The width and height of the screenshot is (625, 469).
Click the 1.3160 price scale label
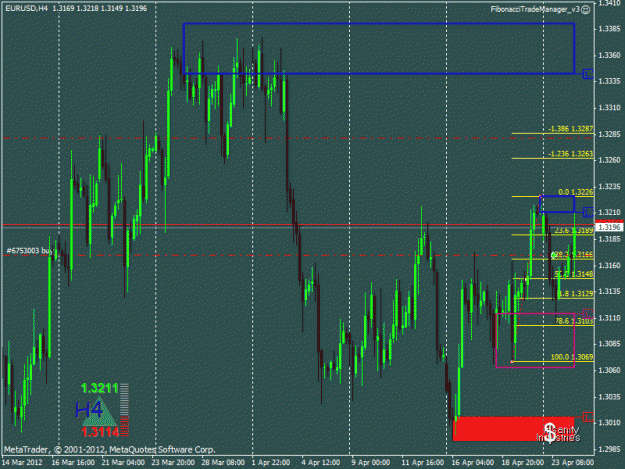pyautogui.click(x=609, y=265)
